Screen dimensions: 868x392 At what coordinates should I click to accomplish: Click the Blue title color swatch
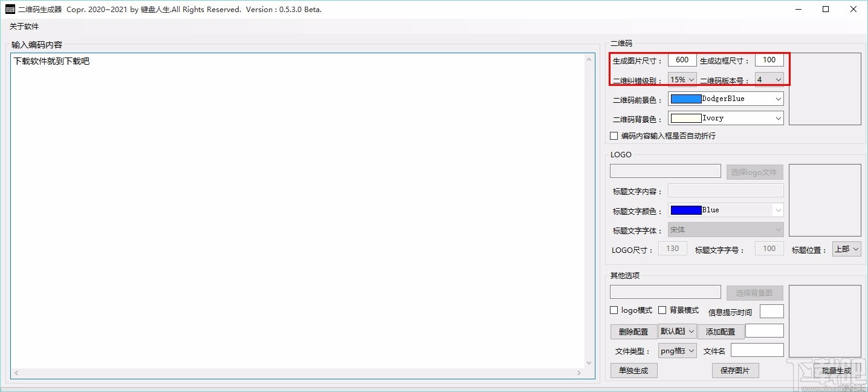pyautogui.click(x=686, y=210)
